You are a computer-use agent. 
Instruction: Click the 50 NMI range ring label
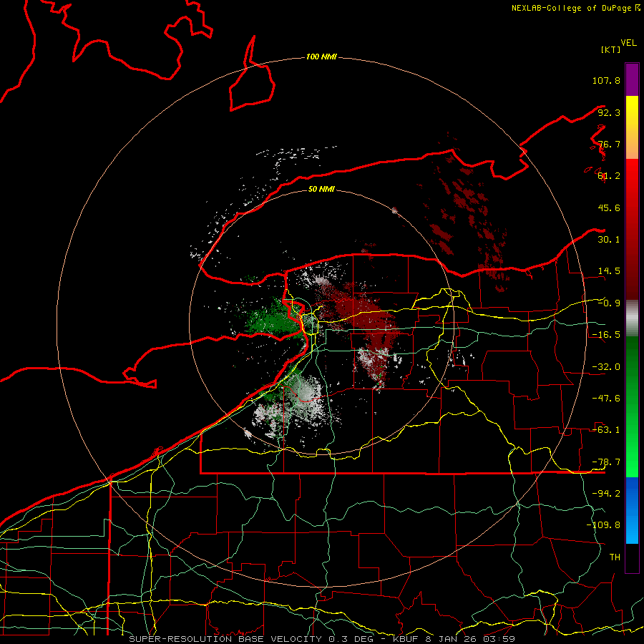pos(321,189)
